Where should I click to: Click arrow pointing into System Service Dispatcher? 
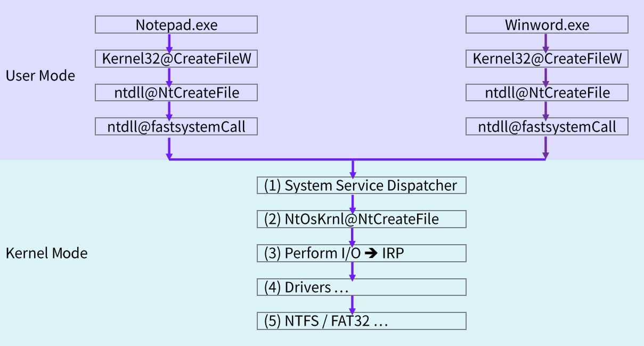point(352,169)
